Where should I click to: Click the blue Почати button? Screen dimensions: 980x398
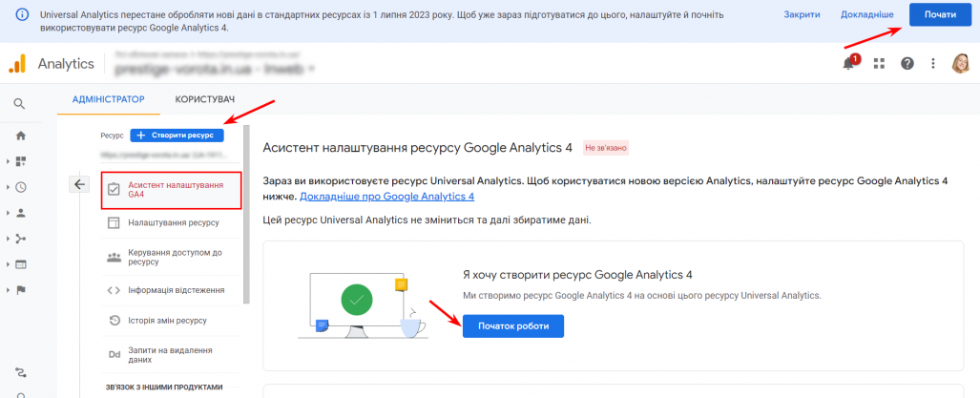[x=940, y=14]
